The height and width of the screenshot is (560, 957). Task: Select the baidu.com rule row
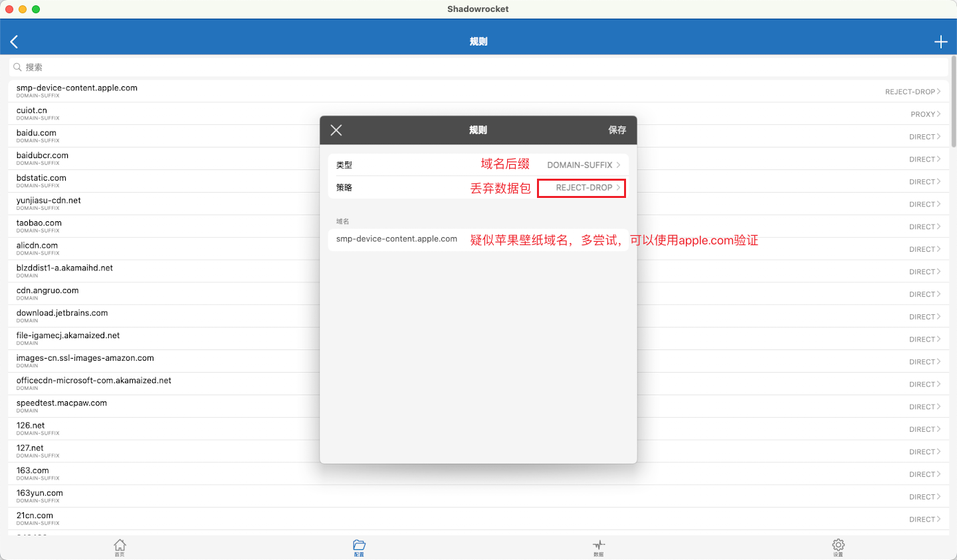[478, 136]
